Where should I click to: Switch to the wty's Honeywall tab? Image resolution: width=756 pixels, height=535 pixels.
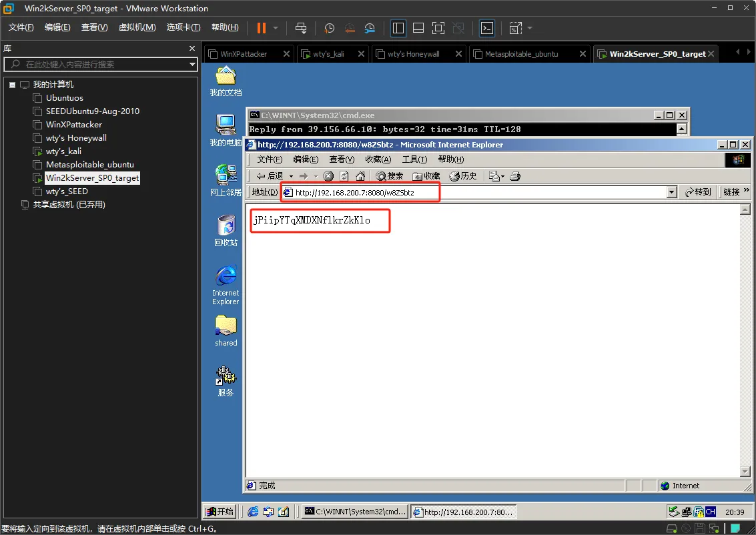(x=413, y=54)
